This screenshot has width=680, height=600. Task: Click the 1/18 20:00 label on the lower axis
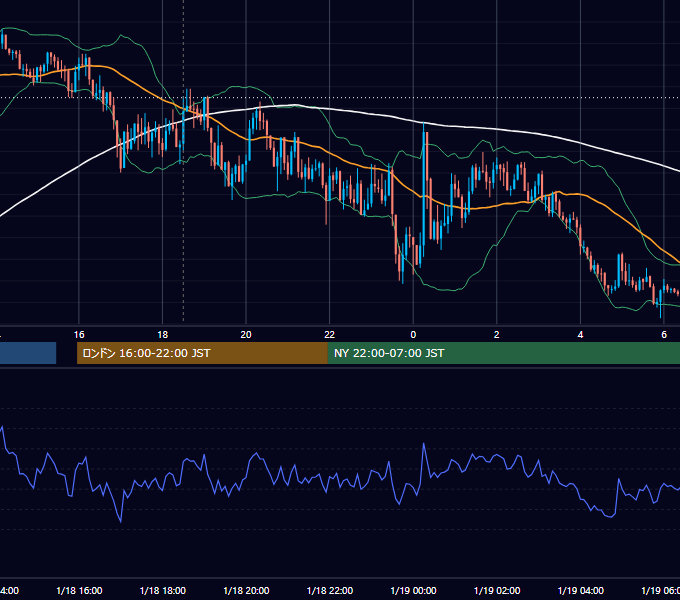click(x=246, y=590)
